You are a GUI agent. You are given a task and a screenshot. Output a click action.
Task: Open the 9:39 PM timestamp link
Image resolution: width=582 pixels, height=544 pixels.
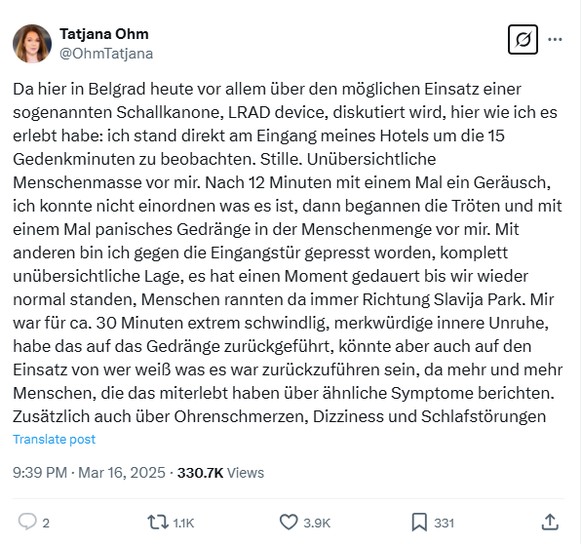40,473
